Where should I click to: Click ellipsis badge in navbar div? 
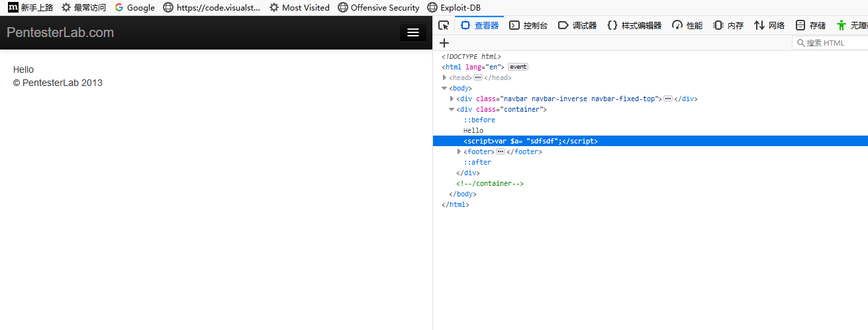(668, 99)
